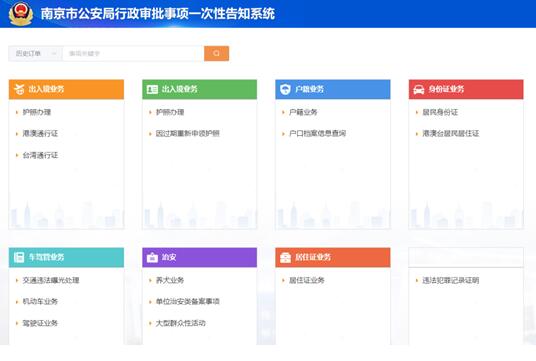Image resolution: width=536 pixels, height=361 pixels.
Task: Open 大型群众性活动 link
Action: [x=180, y=323]
